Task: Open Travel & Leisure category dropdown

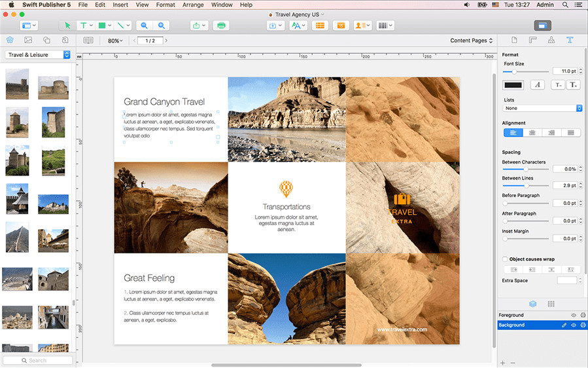Action: click(x=37, y=55)
